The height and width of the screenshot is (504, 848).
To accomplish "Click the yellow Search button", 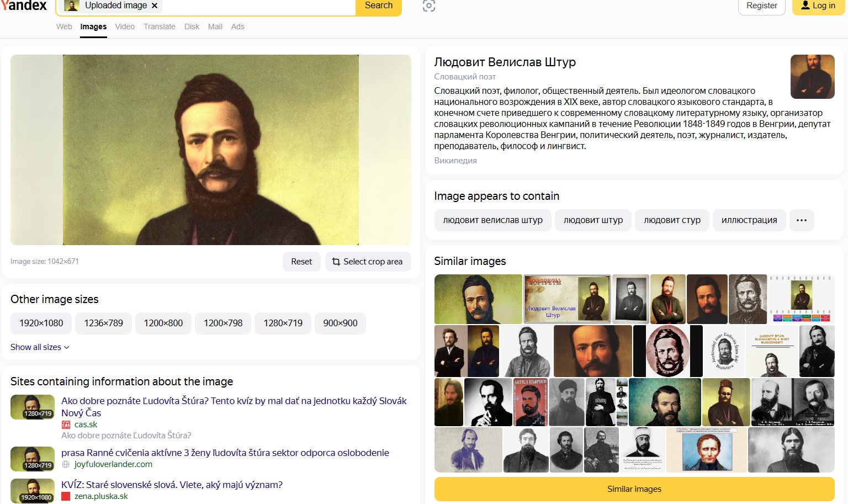I will click(379, 6).
